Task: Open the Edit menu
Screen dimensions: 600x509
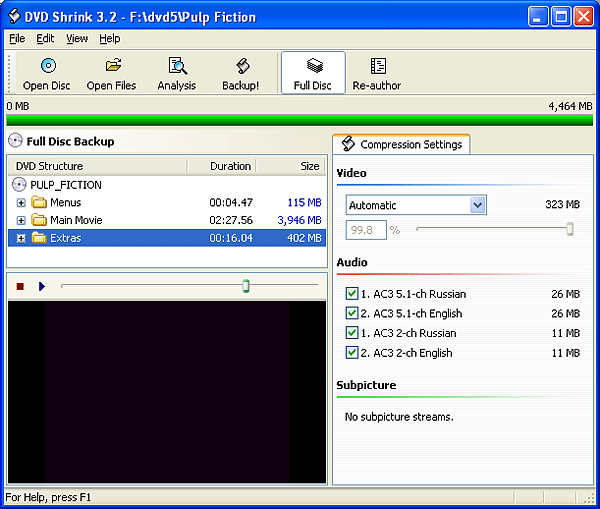Action: click(x=45, y=39)
